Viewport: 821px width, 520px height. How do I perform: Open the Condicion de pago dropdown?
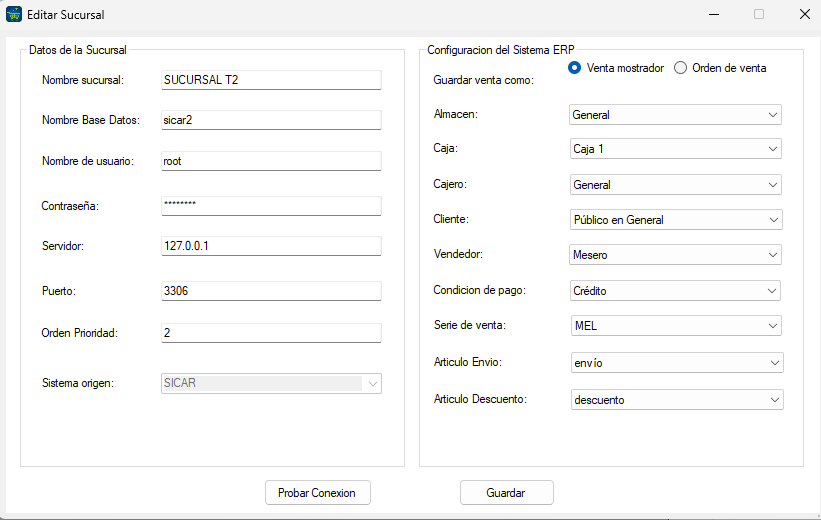(675, 291)
